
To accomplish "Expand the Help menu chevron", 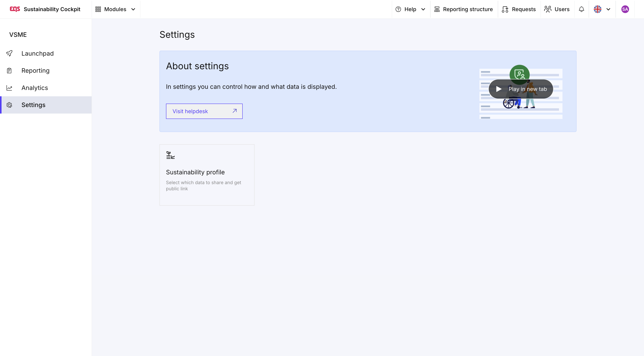I will click(423, 9).
